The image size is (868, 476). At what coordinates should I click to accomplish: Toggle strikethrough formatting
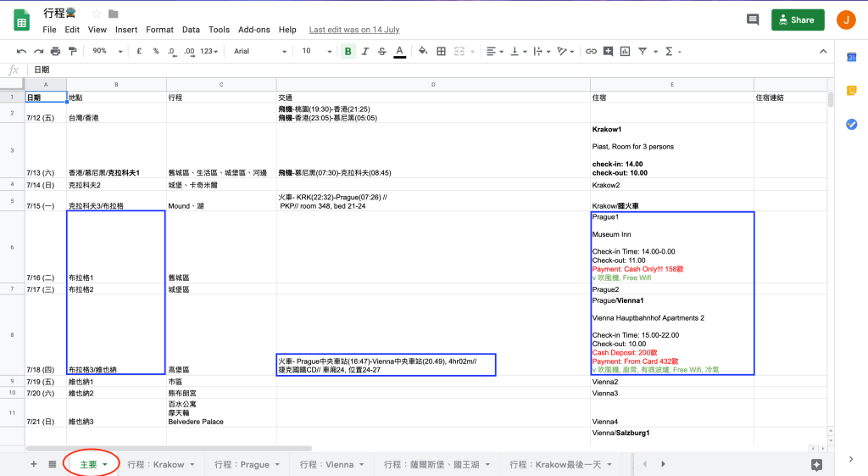(381, 51)
